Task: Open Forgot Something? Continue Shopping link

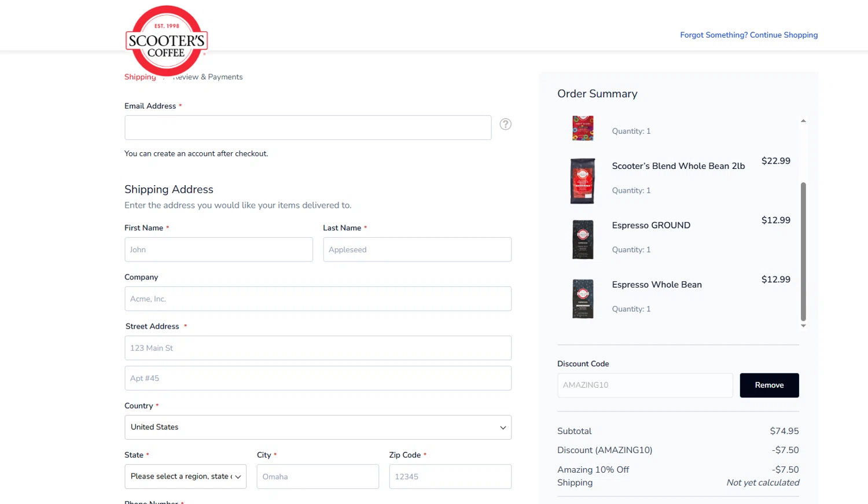Action: click(x=749, y=35)
